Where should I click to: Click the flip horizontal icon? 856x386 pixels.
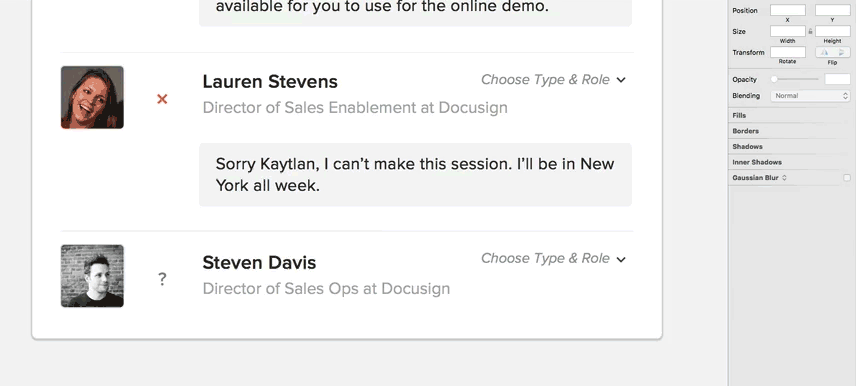(x=824, y=52)
